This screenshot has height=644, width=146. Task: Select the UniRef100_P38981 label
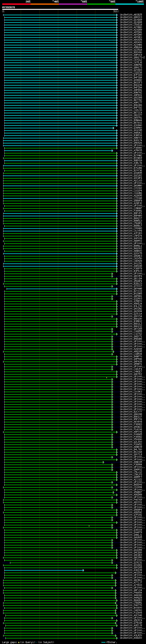pos(131,211)
